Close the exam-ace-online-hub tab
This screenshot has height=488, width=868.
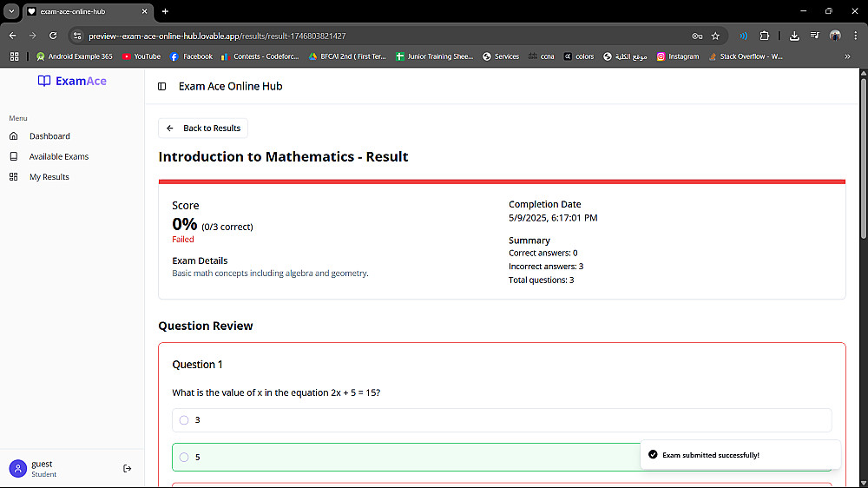coord(144,11)
